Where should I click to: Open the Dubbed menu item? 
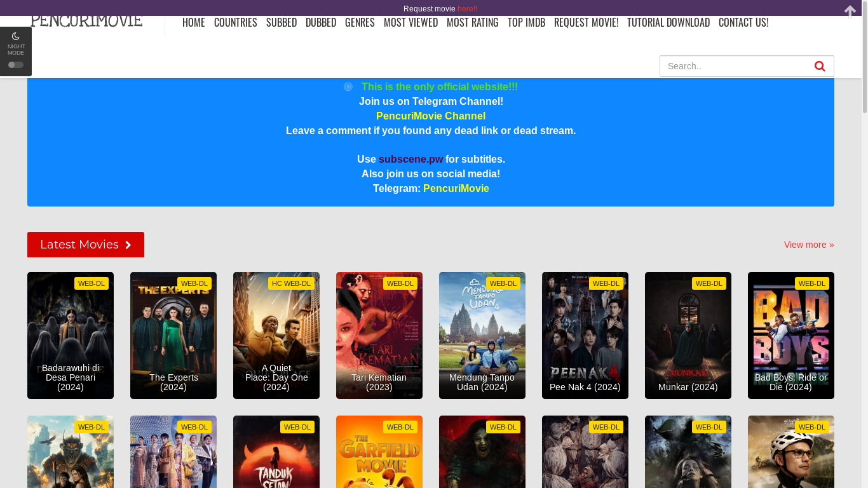coord(321,22)
